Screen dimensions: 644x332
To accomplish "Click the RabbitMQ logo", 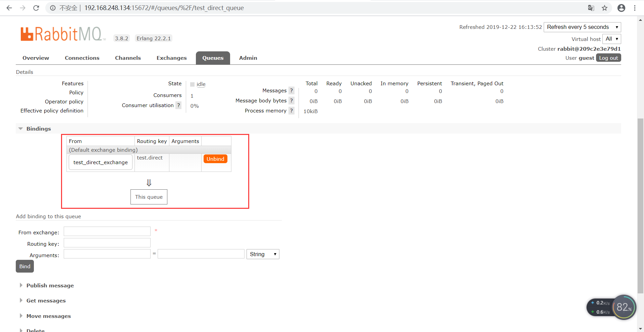I will pos(63,34).
